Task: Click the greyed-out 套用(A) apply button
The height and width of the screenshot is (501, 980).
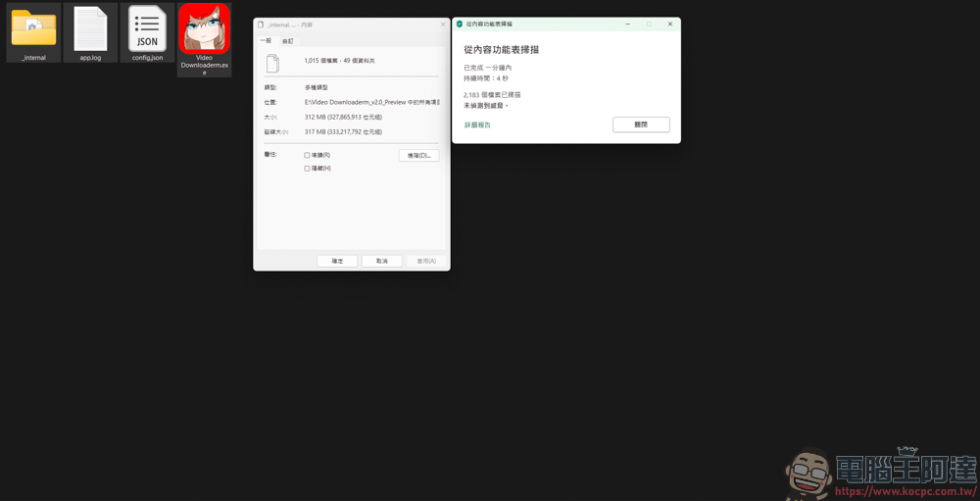Action: pos(426,261)
